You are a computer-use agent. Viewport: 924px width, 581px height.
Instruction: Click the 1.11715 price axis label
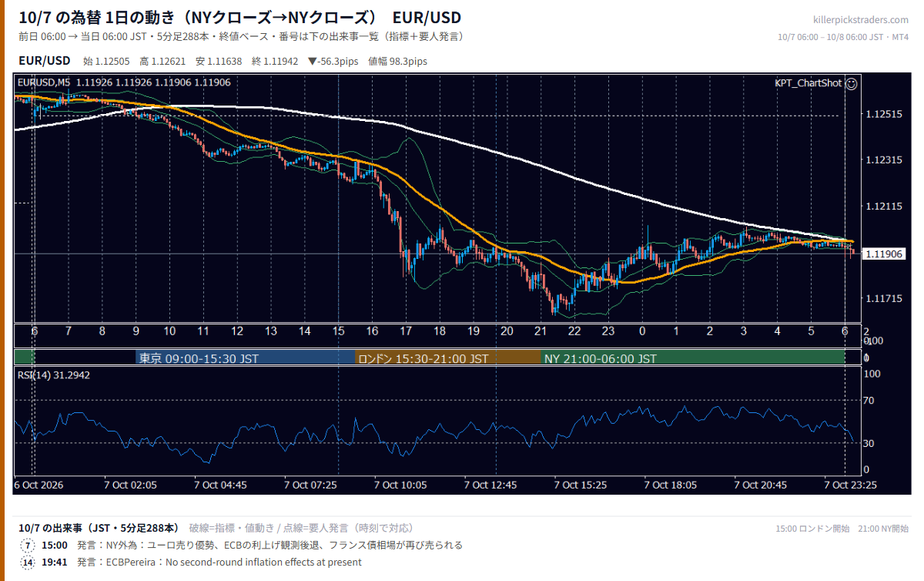point(883,298)
